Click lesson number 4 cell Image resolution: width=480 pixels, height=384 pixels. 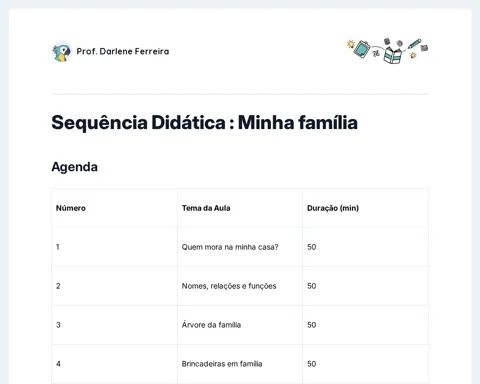coord(115,364)
